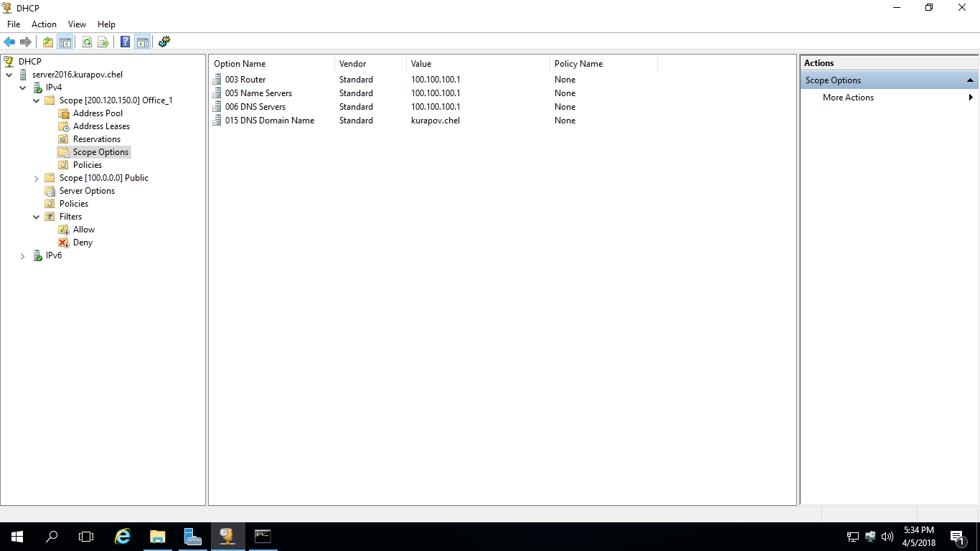Collapse the Scope Options actions section
980x551 pixels.
[970, 80]
